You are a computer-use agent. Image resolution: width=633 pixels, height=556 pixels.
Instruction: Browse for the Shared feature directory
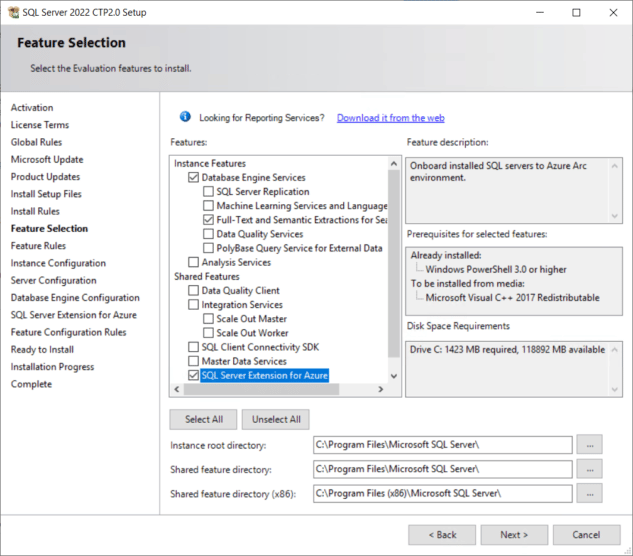tap(589, 469)
